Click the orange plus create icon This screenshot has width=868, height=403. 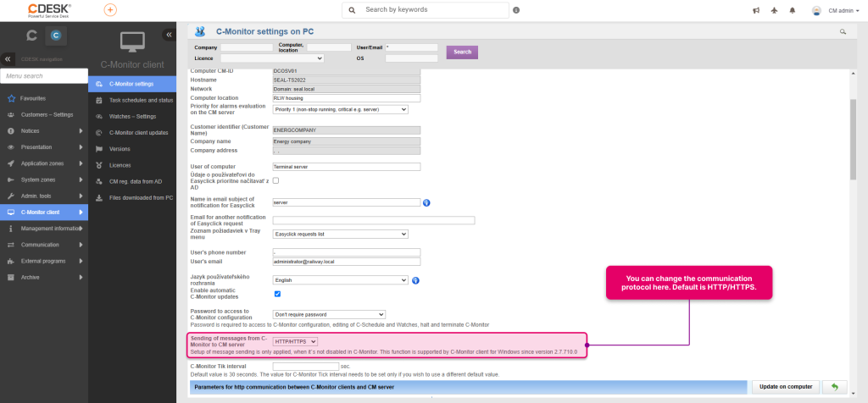[x=110, y=10]
